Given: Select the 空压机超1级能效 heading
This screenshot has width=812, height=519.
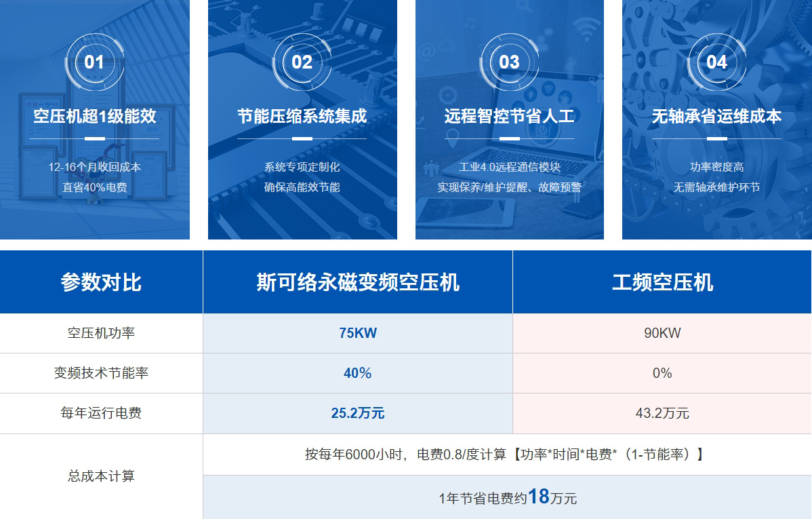Looking at the screenshot, I should tap(94, 116).
